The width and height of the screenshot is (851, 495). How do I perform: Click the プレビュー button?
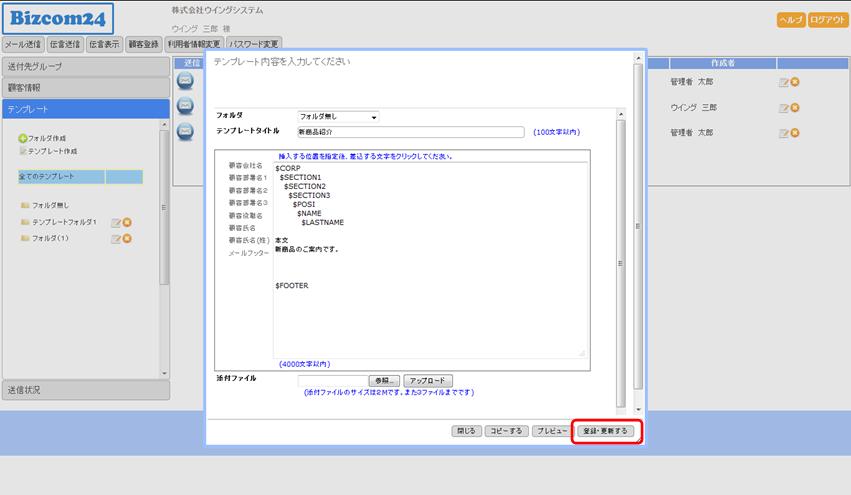click(x=551, y=431)
